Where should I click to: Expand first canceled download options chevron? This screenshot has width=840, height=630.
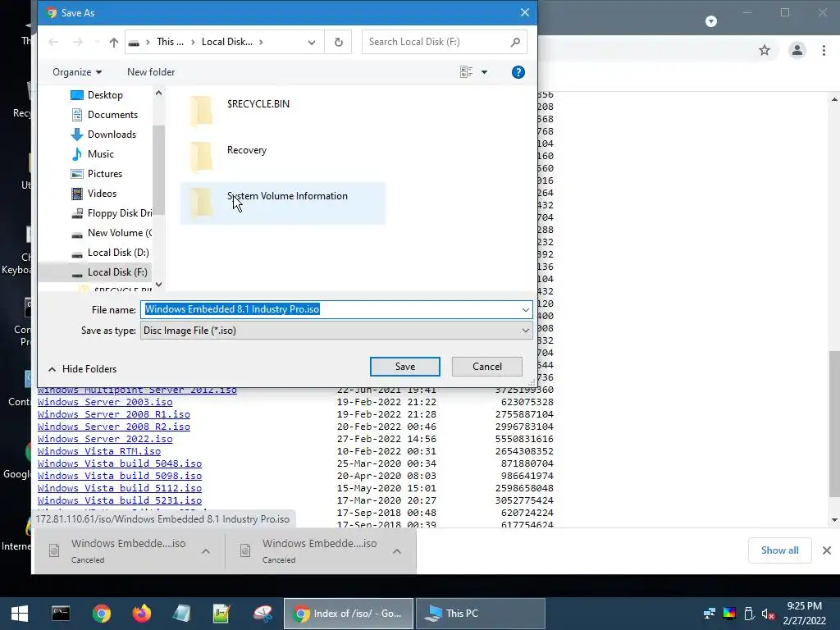coord(206,551)
